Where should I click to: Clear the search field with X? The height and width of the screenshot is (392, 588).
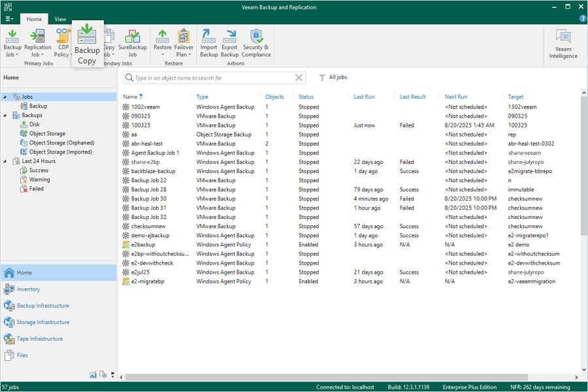click(x=299, y=78)
